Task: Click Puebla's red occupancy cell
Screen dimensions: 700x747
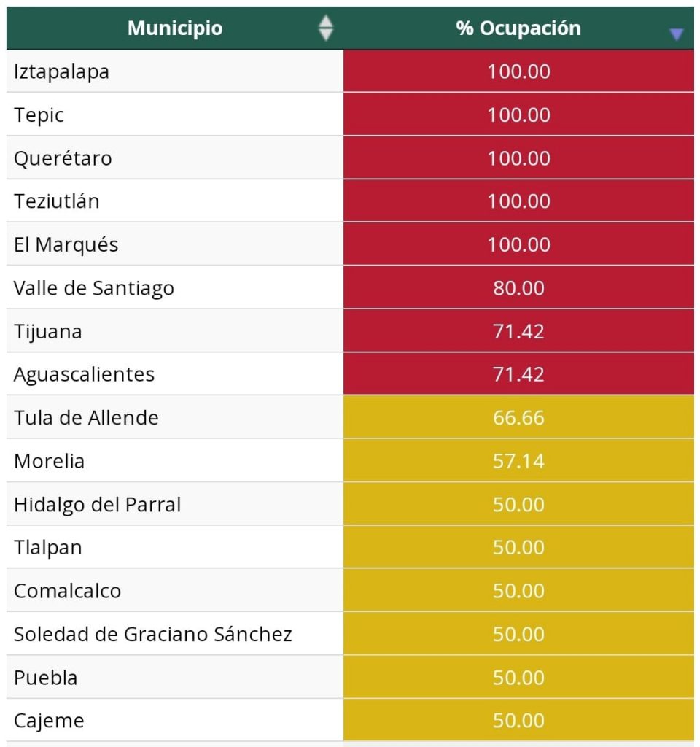Action: point(519,676)
